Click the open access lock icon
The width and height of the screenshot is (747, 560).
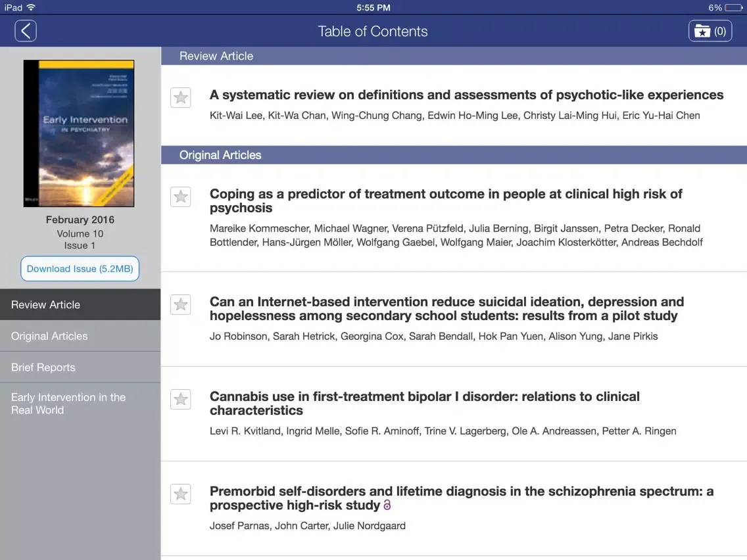[387, 505]
